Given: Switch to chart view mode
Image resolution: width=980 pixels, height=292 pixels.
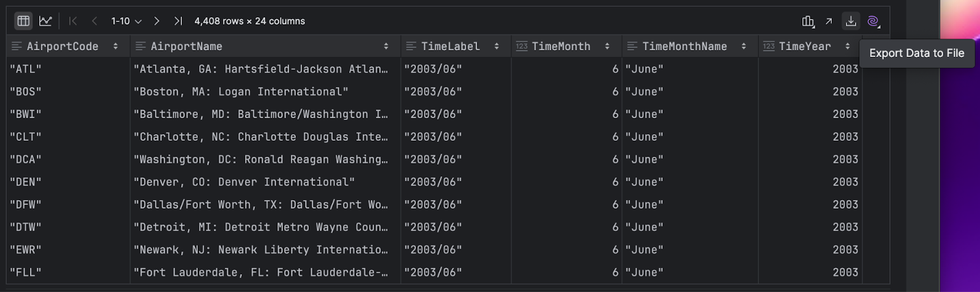Looking at the screenshot, I should tap(45, 21).
